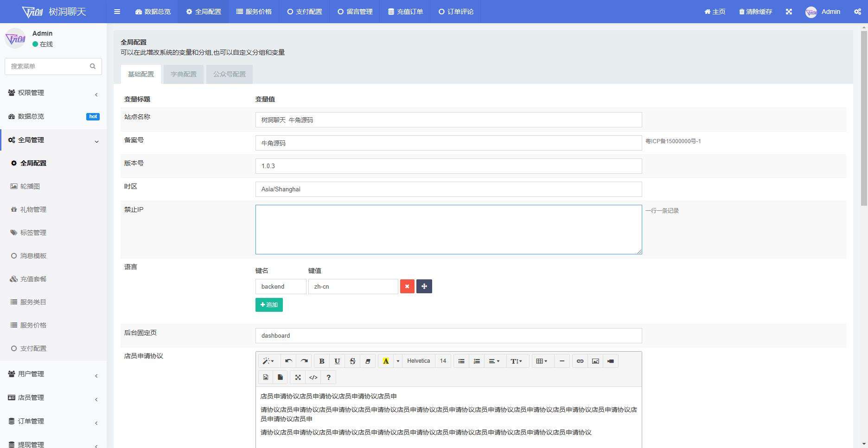868x448 pixels.
Task: Click the 追加 append button
Action: 269,305
